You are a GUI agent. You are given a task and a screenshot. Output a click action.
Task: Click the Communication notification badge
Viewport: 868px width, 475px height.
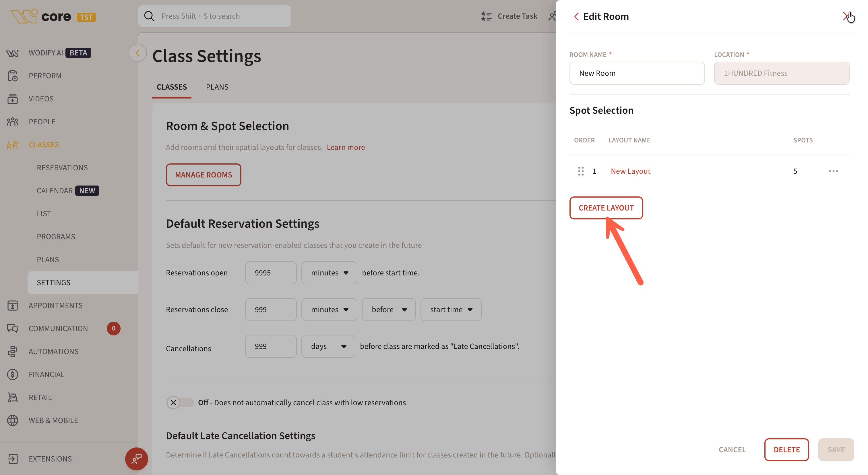[x=114, y=328]
